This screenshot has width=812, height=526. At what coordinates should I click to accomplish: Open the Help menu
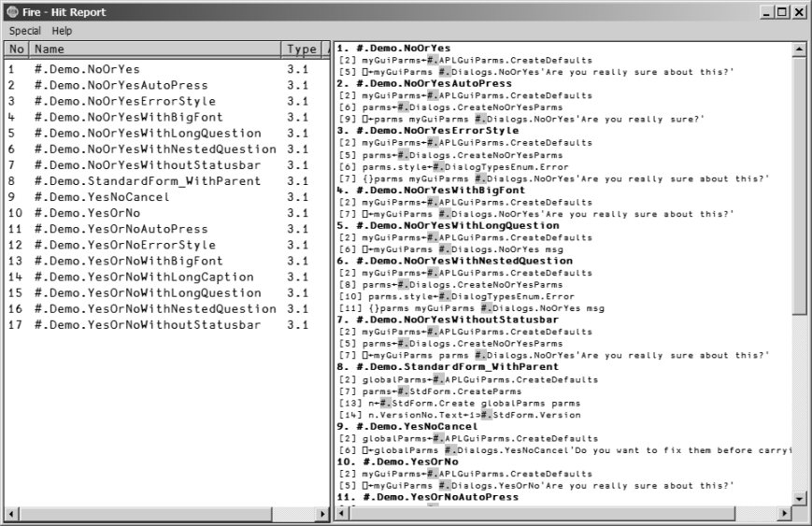[x=62, y=31]
